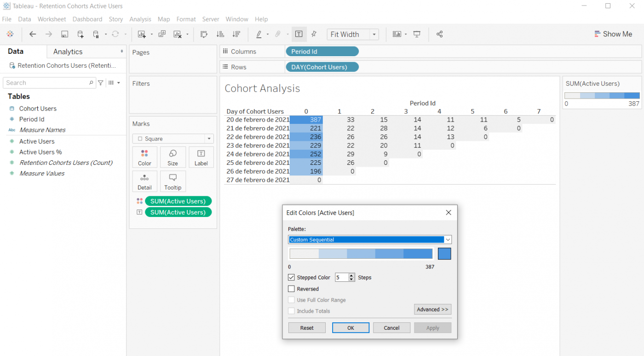Viewport: 644px width, 356px height.
Task: Click OK in the Edit Colors dialog
Action: tap(351, 328)
